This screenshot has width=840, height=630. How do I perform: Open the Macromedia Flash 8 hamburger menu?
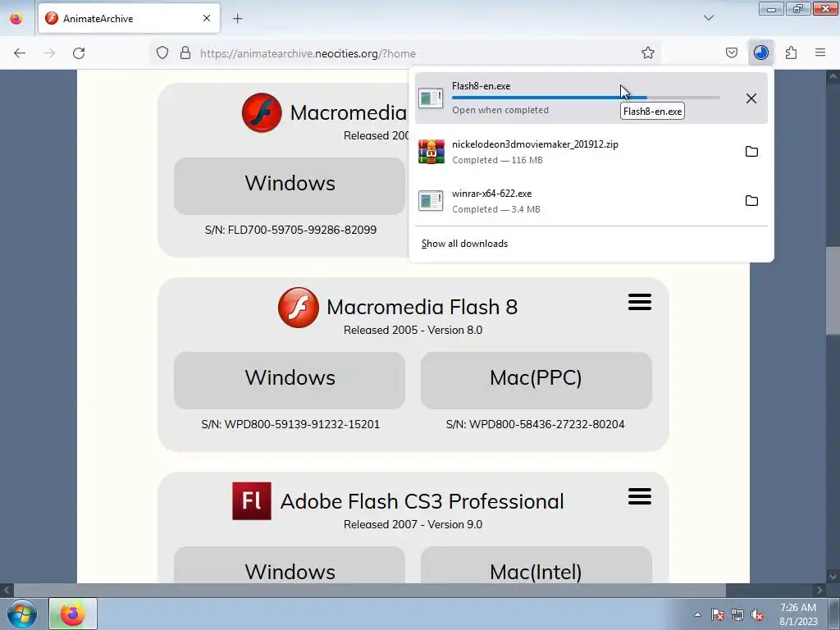coord(640,302)
